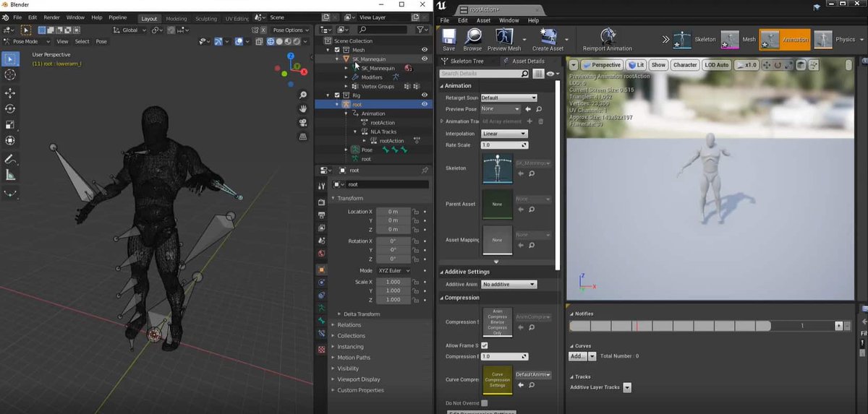This screenshot has width=868, height=414.
Task: Activate the Blender Measure tool
Action: (10, 175)
